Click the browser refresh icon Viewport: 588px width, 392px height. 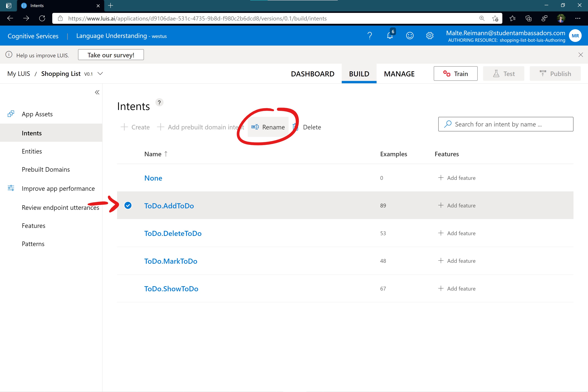[42, 19]
